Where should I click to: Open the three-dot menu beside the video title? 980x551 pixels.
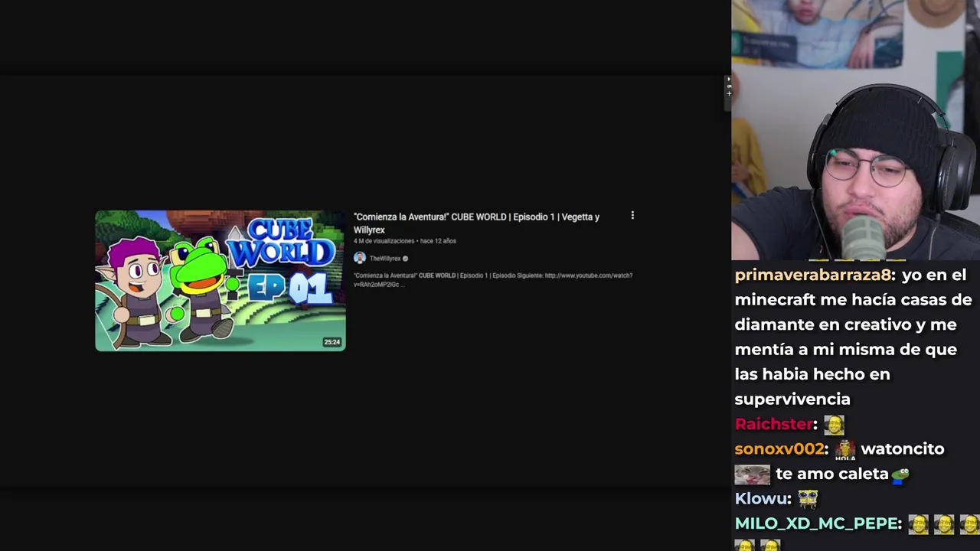(x=632, y=216)
